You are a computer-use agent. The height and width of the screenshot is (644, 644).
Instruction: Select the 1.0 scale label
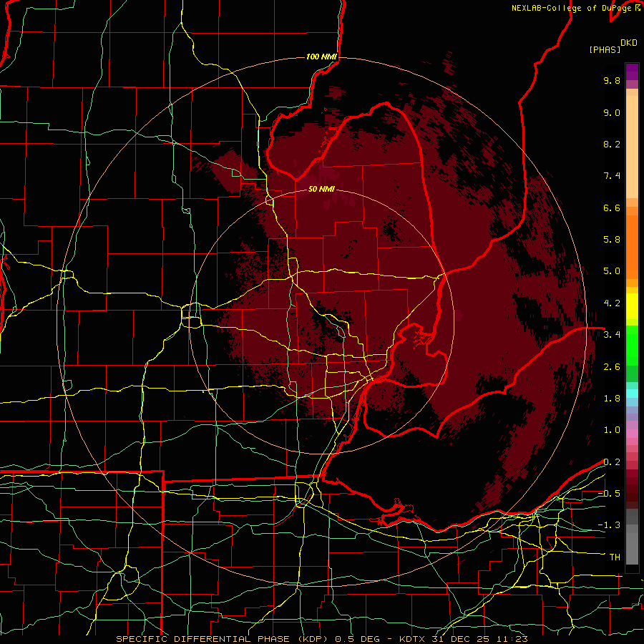(612, 430)
